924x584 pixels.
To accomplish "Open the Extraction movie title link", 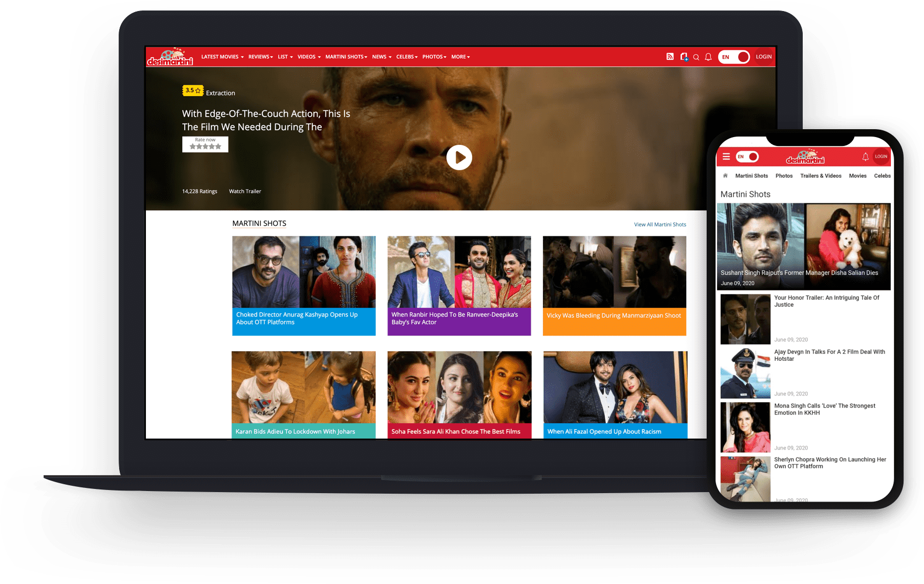I will (x=220, y=93).
